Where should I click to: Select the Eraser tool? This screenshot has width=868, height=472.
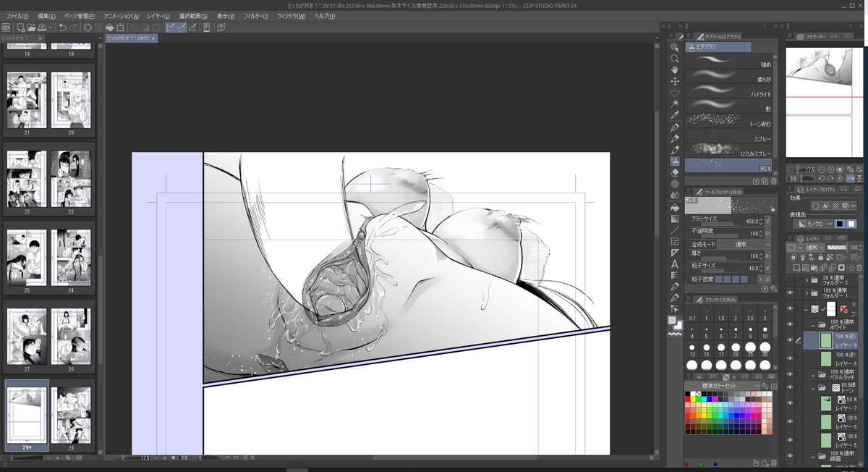pos(675,173)
